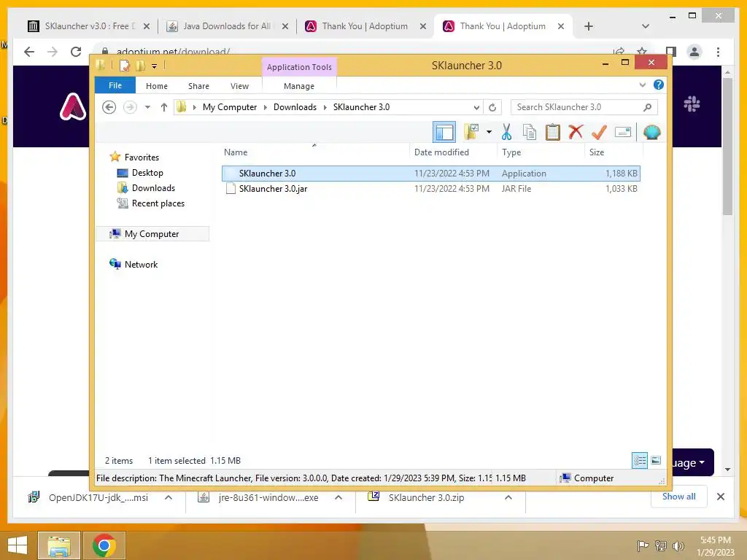Image resolution: width=747 pixels, height=560 pixels.
Task: Click the teal shell icon
Action: click(x=651, y=132)
